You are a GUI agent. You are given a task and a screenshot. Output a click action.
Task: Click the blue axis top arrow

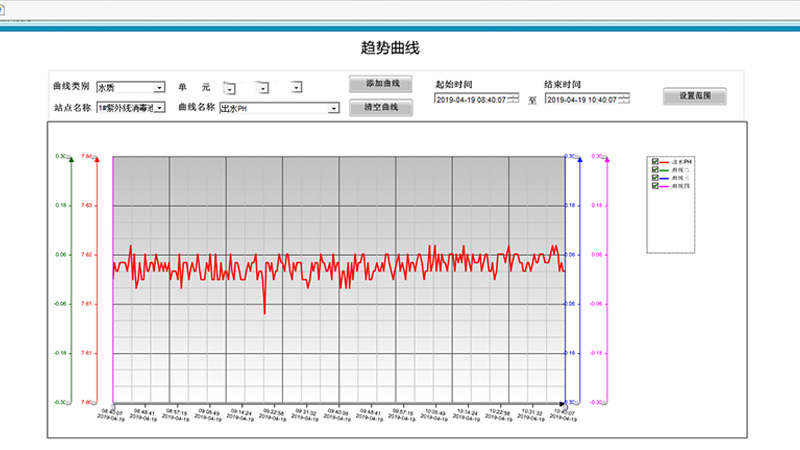[581, 158]
